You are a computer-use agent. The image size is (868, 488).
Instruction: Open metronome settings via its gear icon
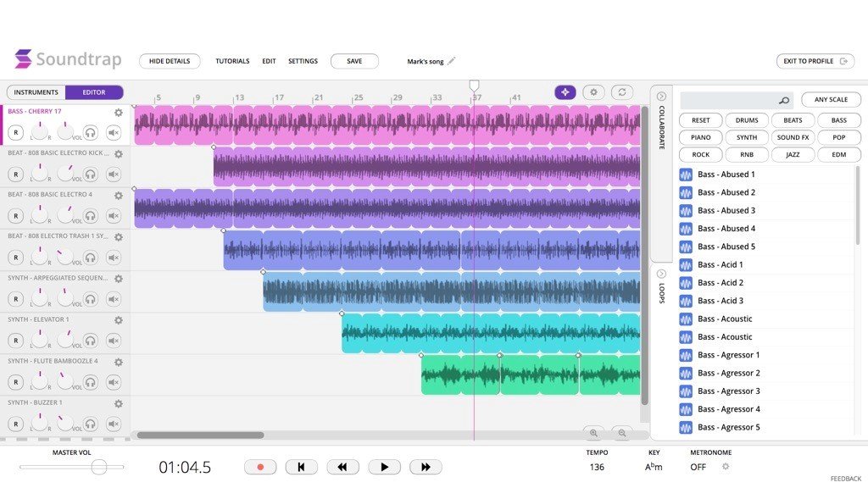coord(725,466)
